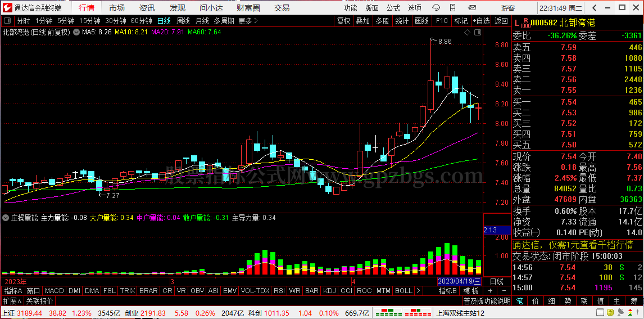This screenshot has width=644, height=319.
Task: Open the 复权 adjustment dropdown
Action: point(344,21)
